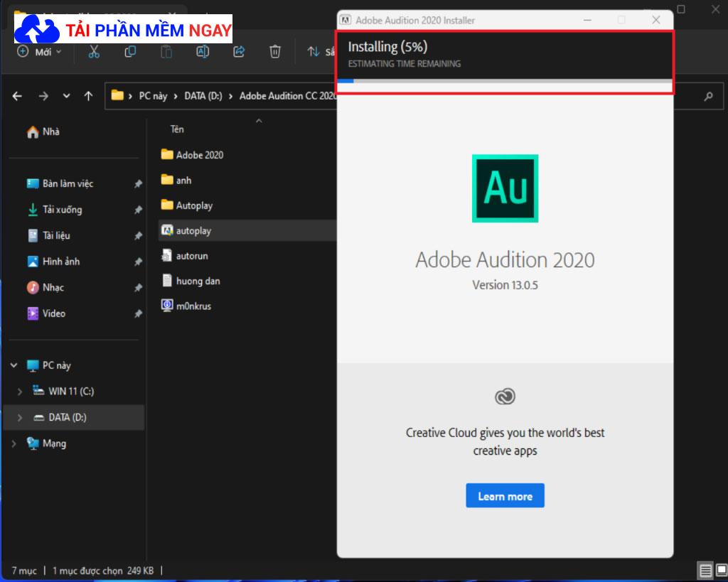Click the Learn more button in installer
The width and height of the screenshot is (728, 582).
[505, 496]
